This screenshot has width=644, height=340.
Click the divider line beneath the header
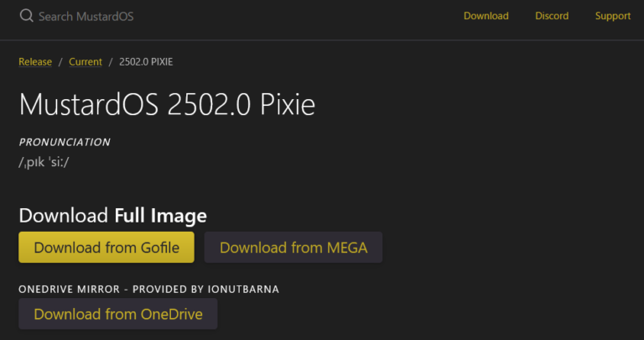pyautogui.click(x=322, y=39)
